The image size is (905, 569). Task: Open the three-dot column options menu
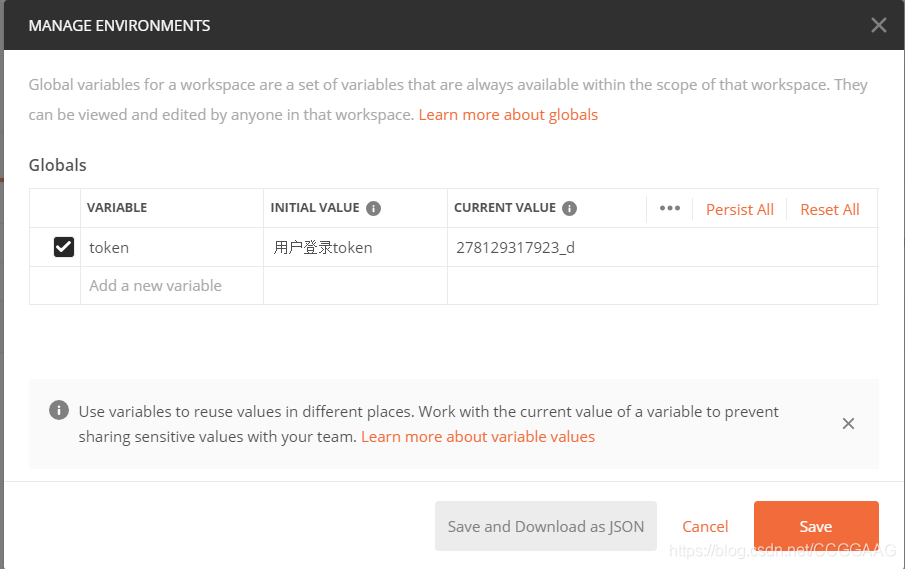click(x=670, y=208)
